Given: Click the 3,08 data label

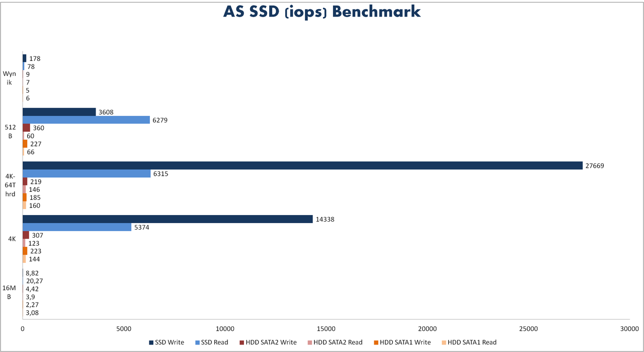Looking at the screenshot, I should pyautogui.click(x=32, y=313).
